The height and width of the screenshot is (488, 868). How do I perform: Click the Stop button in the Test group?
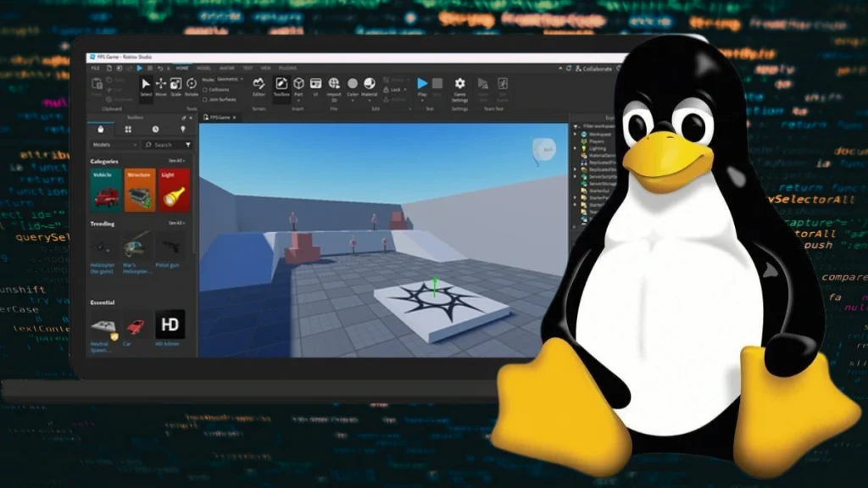click(x=437, y=87)
